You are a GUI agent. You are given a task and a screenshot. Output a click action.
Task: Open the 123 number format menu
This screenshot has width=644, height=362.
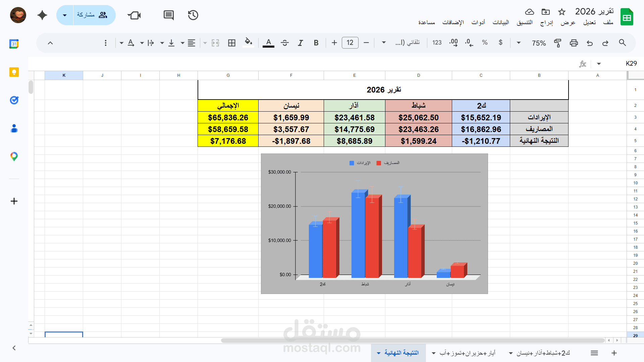(x=437, y=43)
